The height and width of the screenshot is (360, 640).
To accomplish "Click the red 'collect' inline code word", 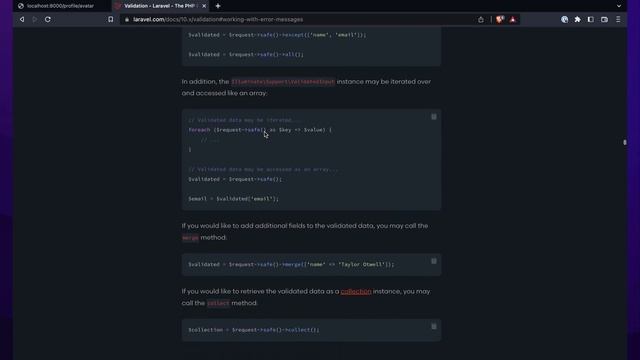I will pos(218,303).
